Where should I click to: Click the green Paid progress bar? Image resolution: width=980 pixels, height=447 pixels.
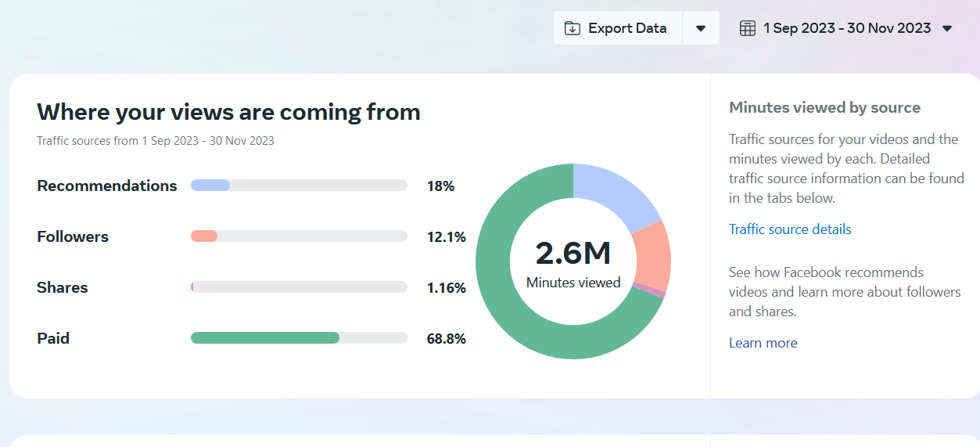265,338
